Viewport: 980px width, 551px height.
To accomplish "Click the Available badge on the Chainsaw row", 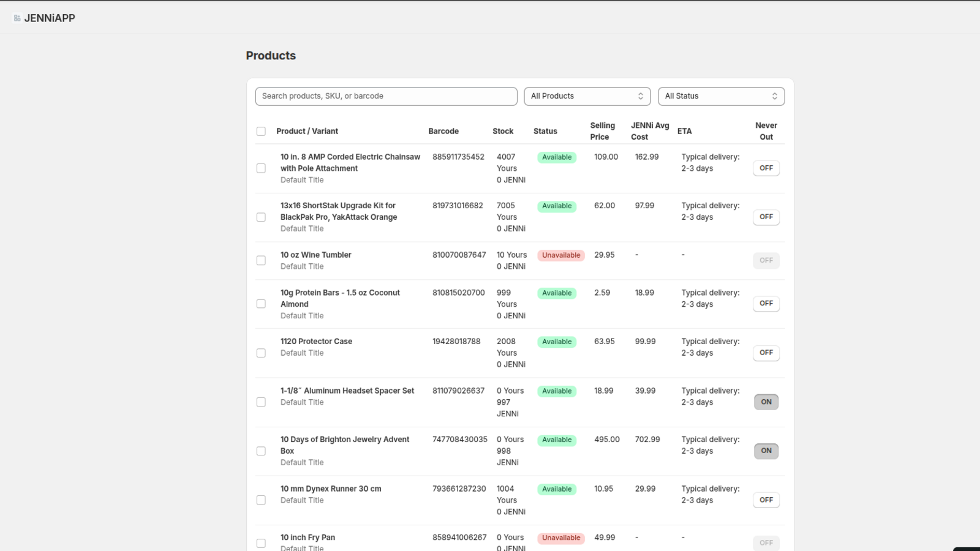I will (556, 157).
